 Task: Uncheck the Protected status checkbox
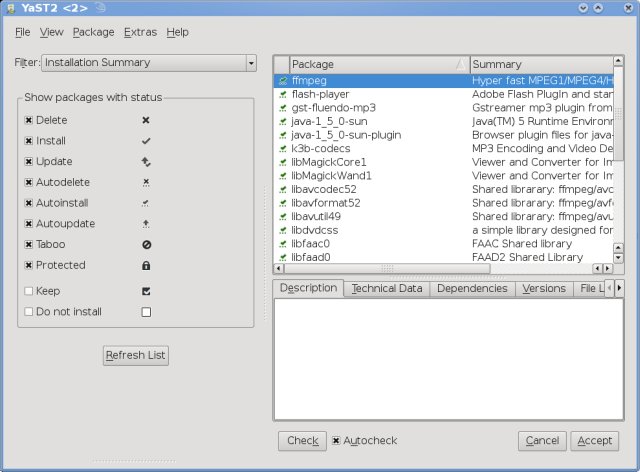coord(29,265)
